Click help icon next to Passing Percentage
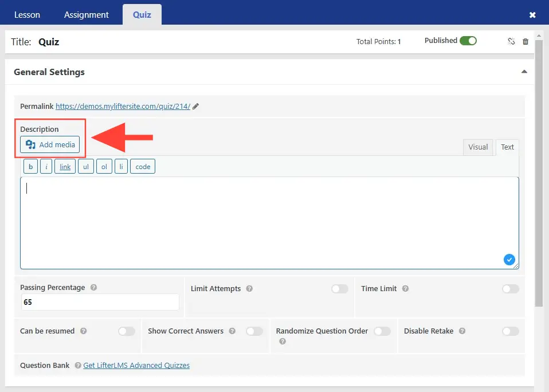 click(x=93, y=288)
